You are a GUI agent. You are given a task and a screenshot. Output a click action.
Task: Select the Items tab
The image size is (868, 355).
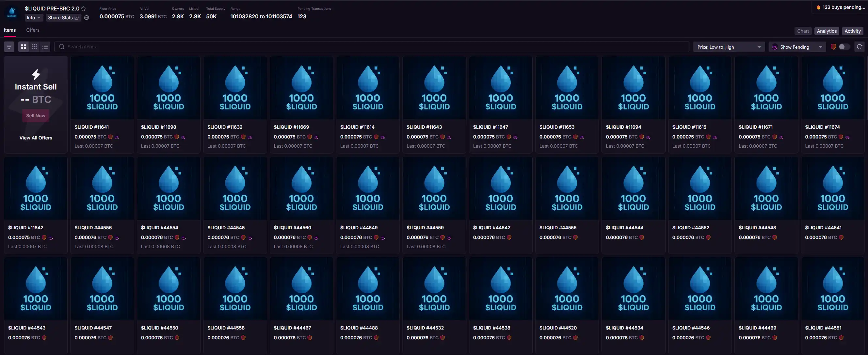(x=10, y=30)
